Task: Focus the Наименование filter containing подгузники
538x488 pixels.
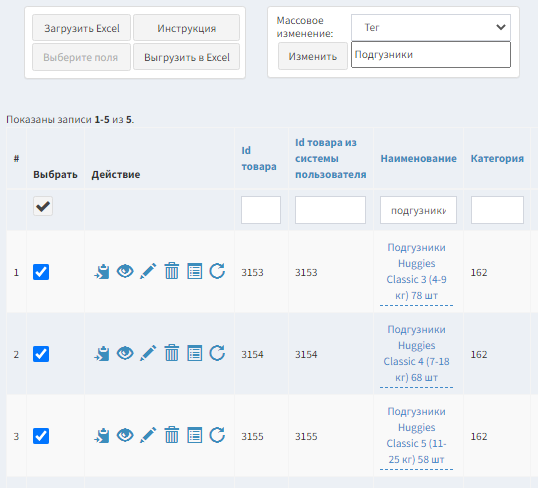Action: point(418,210)
